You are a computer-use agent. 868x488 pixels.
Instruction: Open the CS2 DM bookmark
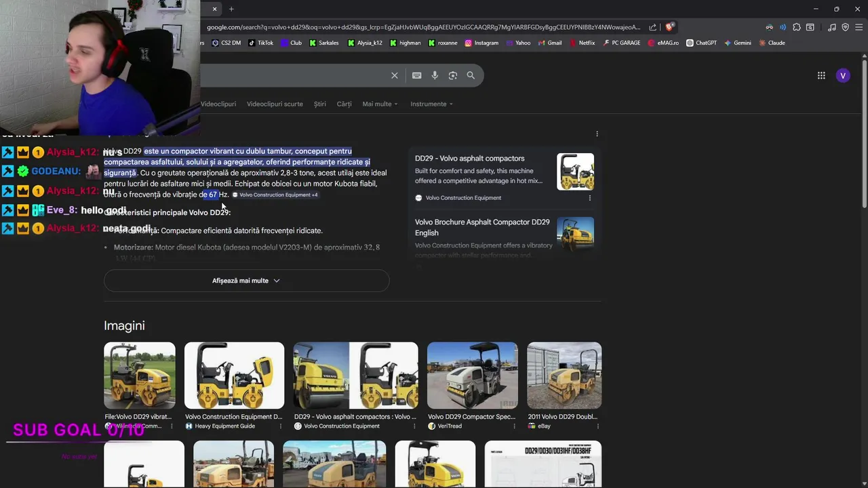(x=226, y=43)
